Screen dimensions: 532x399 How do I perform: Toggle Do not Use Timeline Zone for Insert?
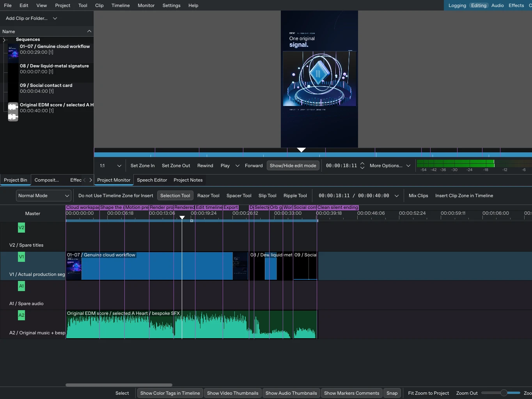[116, 196]
